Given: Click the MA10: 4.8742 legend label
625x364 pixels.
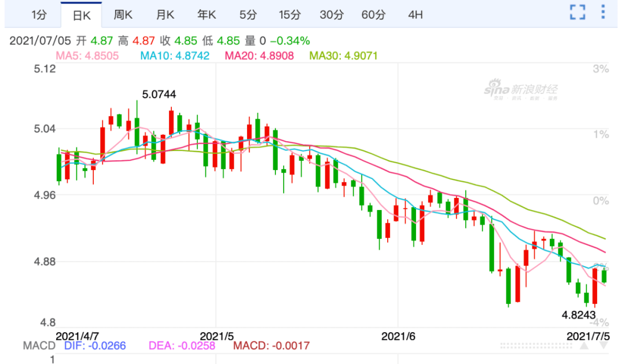Looking at the screenshot, I should point(175,56).
